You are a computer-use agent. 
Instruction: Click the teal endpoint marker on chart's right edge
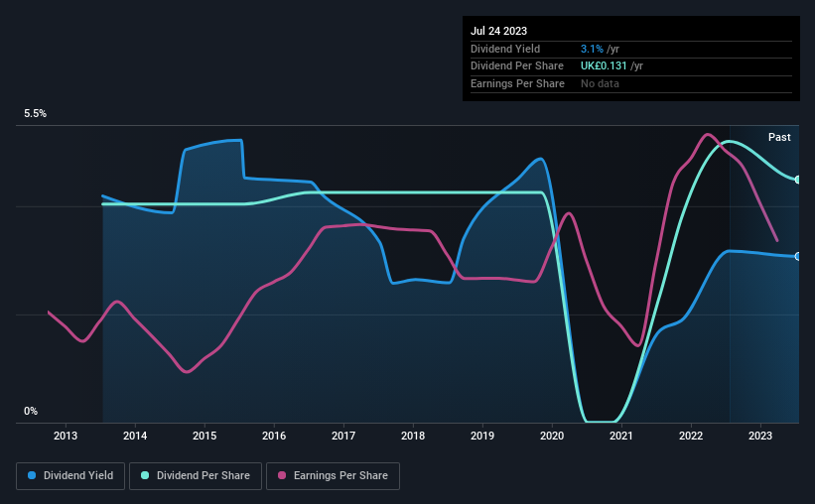coord(797,180)
